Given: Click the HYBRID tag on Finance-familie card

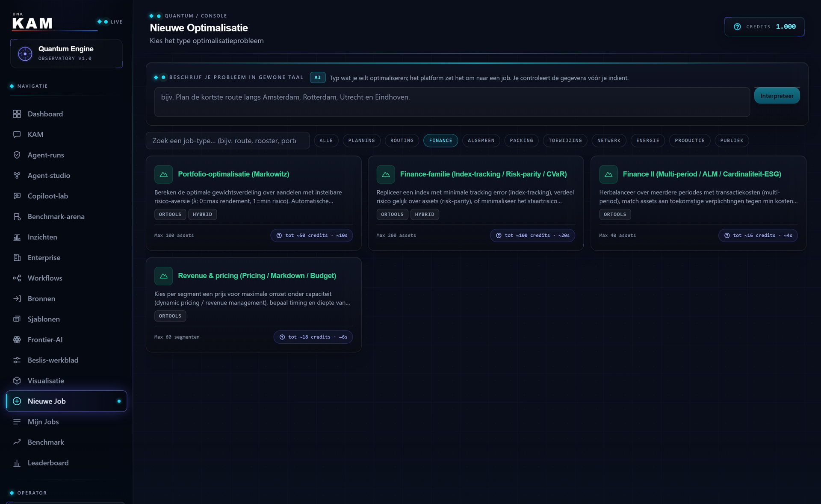Looking at the screenshot, I should click(x=425, y=215).
